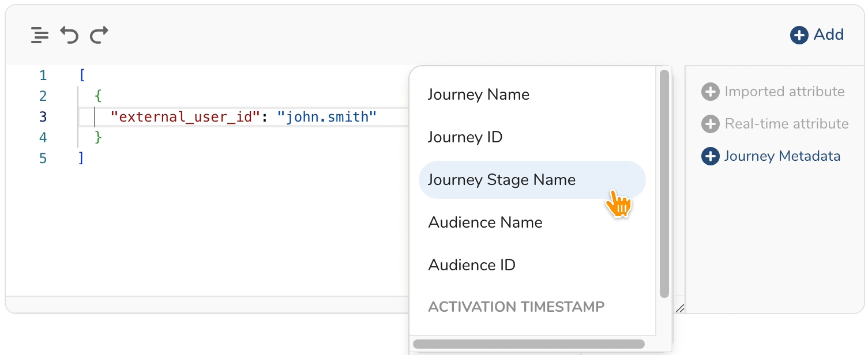The height and width of the screenshot is (355, 868).
Task: Click the opening bracket on line 1
Action: (x=82, y=75)
